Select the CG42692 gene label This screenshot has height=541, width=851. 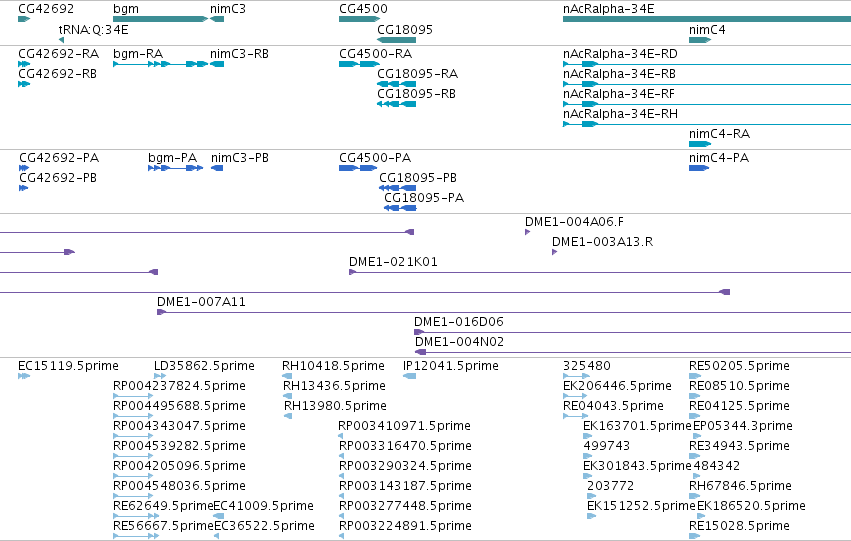pyautogui.click(x=46, y=9)
